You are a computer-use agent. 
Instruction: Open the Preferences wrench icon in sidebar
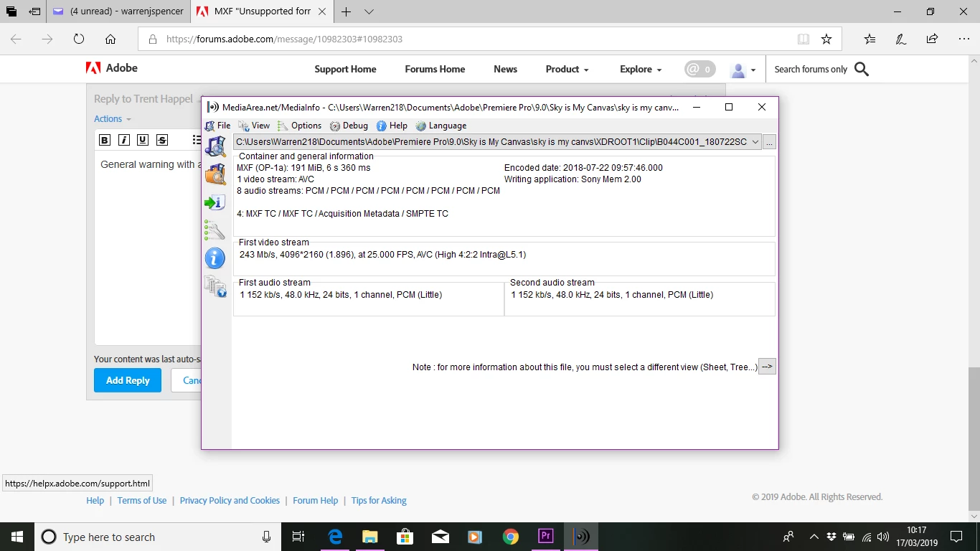click(x=215, y=230)
